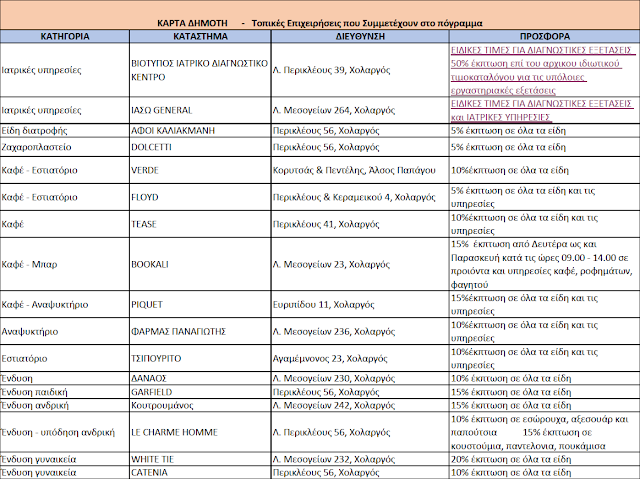This screenshot has width=640, height=479.
Task: Select the category cell Καφέ - Αναψυκτήριο
Action: click(x=65, y=304)
